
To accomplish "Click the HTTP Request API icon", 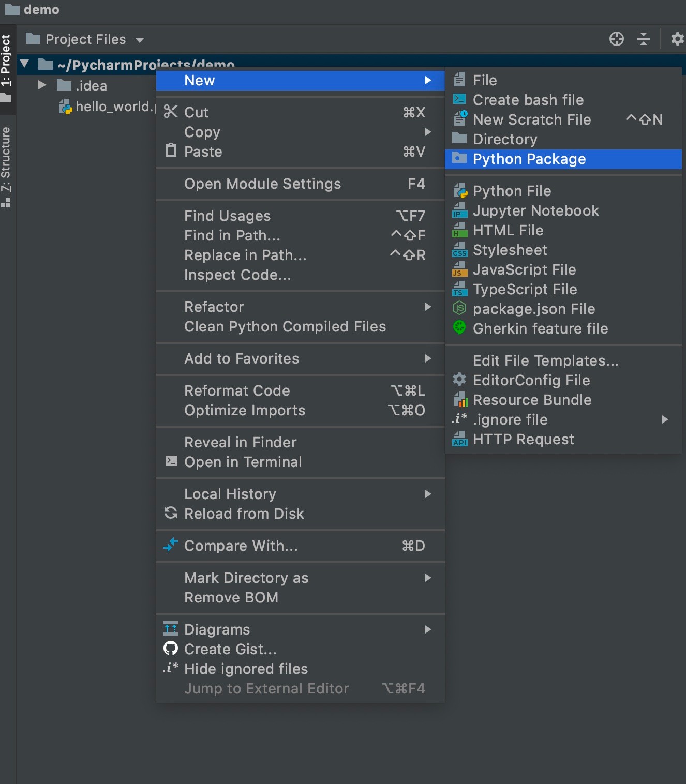I will (459, 439).
